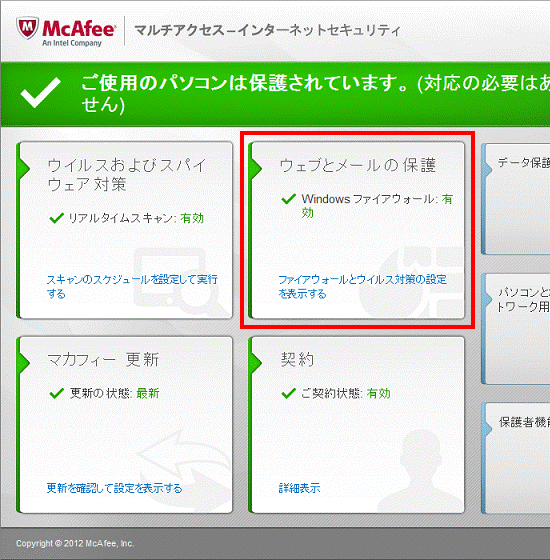Expand the 契約 panel green arrow
The image size is (550, 560).
[x=256, y=362]
